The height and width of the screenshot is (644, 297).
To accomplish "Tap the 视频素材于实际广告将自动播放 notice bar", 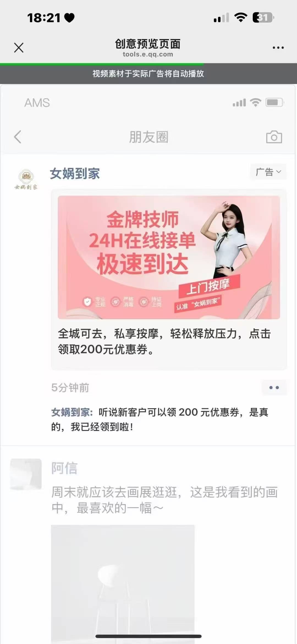I will coord(148,74).
